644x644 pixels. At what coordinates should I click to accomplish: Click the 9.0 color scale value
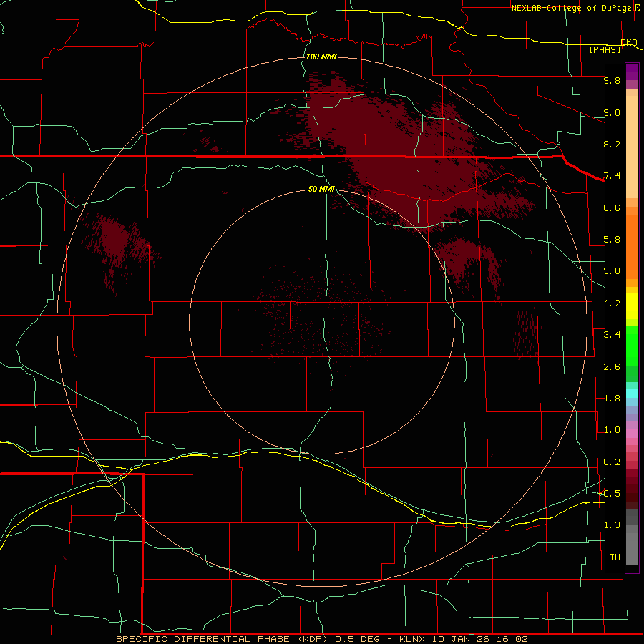612,112
